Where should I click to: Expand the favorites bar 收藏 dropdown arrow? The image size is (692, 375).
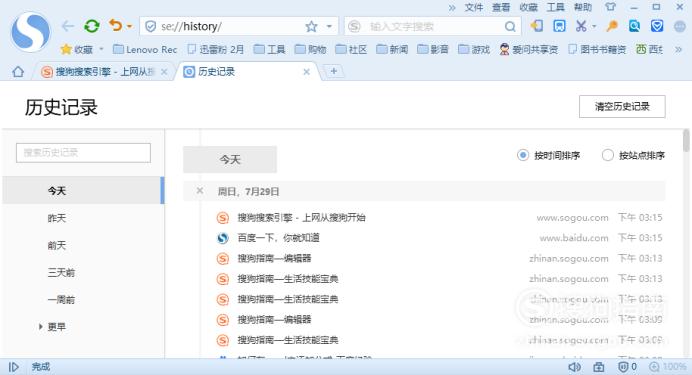(x=101, y=49)
